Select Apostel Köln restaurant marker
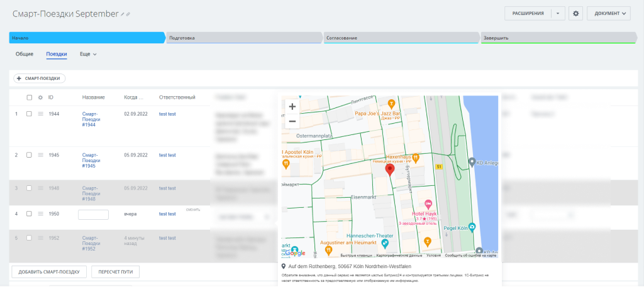This screenshot has width=644, height=287. 286,165
